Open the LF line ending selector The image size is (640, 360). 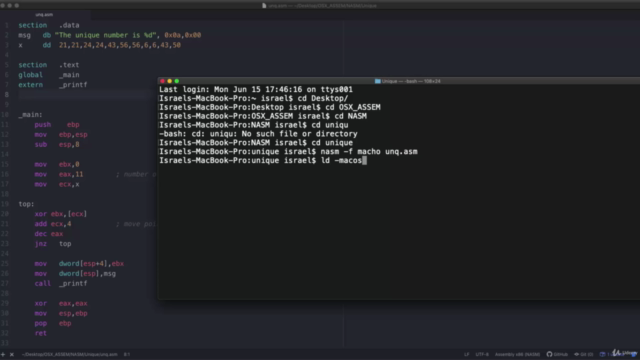point(467,354)
